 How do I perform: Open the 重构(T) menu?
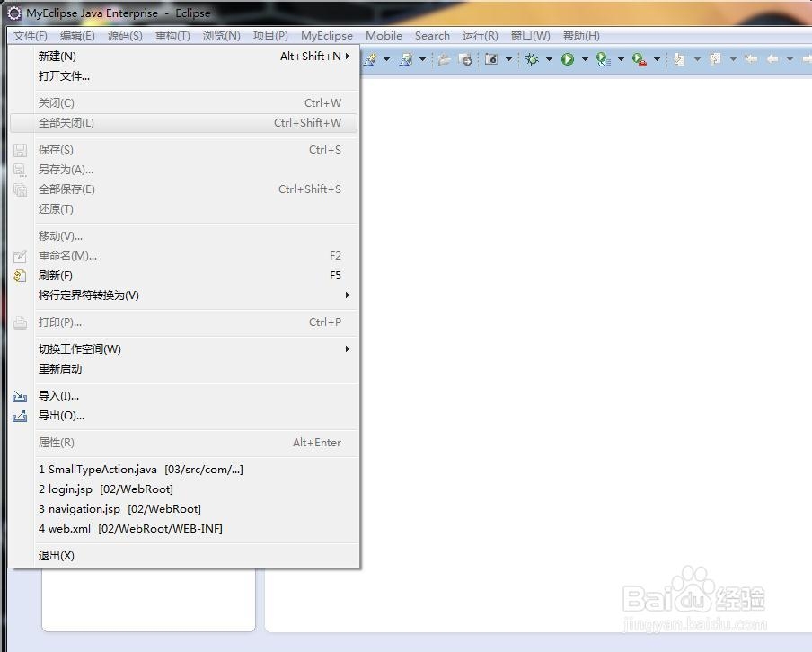172,36
